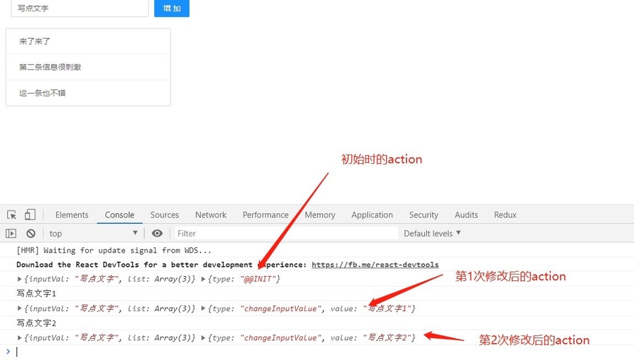Show the console sidebar panel

(11, 233)
